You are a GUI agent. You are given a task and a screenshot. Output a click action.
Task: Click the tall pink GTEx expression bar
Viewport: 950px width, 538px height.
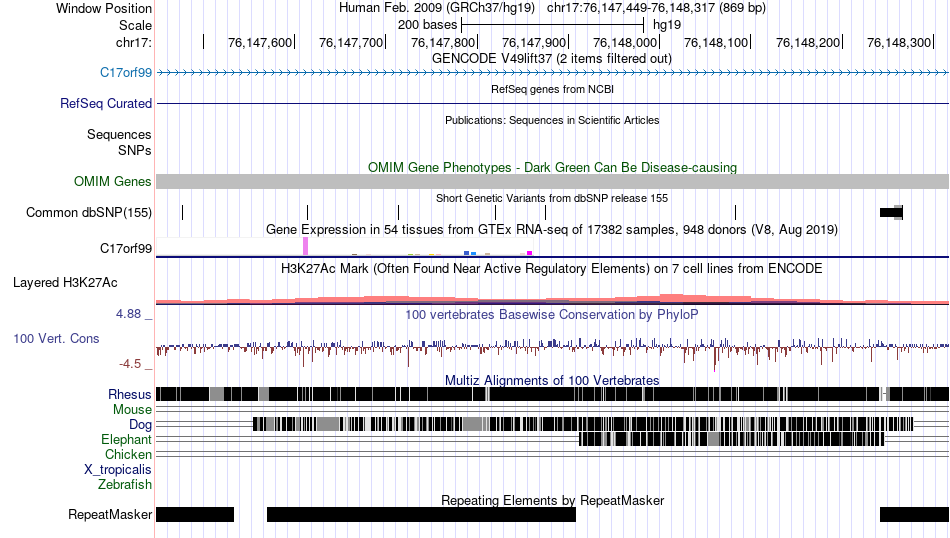(305, 247)
